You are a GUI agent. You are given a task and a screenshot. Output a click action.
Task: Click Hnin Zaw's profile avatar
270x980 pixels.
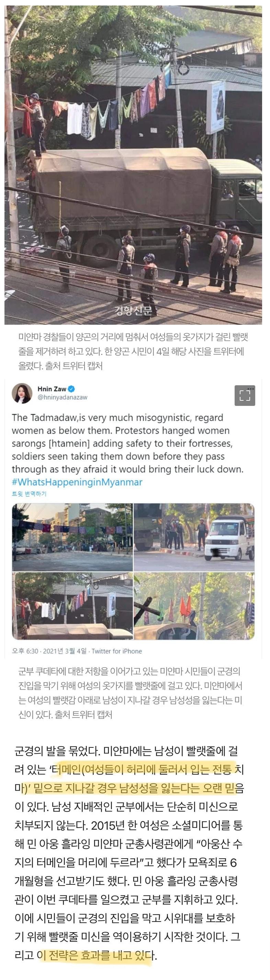tap(22, 393)
